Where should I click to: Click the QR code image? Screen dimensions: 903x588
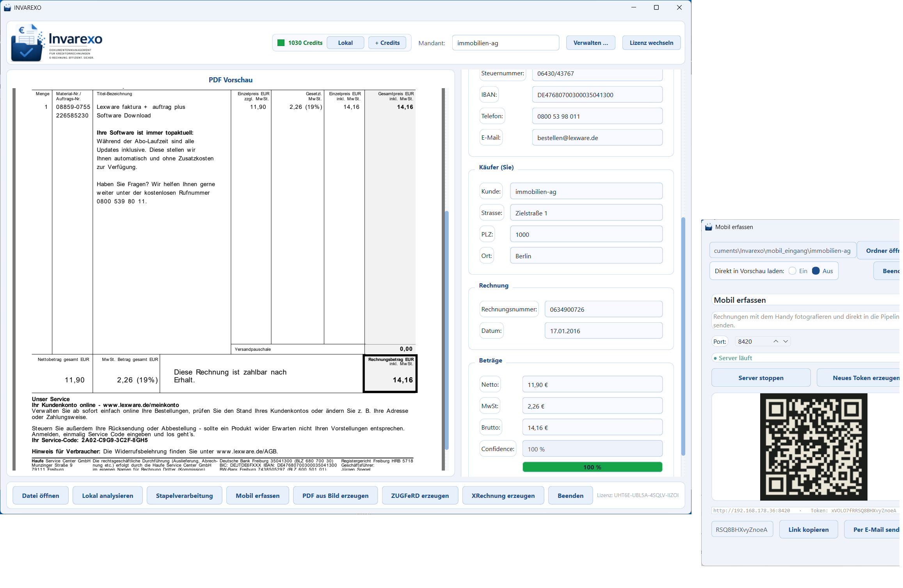(x=814, y=447)
